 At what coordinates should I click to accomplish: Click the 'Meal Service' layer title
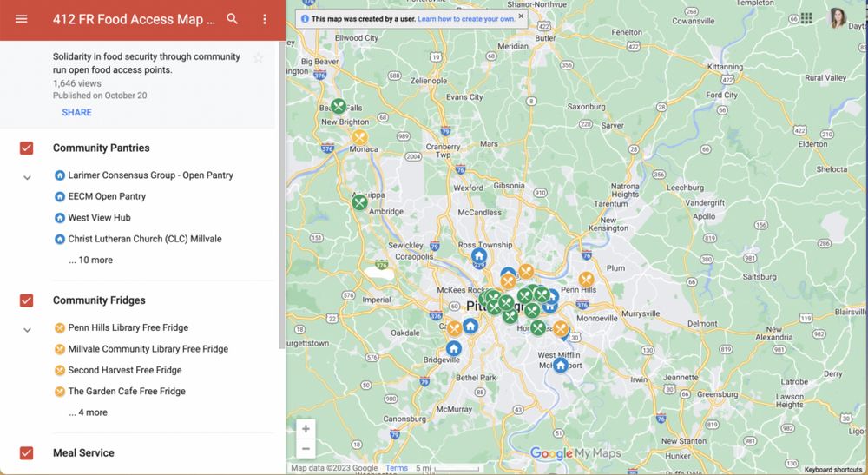[x=83, y=452]
